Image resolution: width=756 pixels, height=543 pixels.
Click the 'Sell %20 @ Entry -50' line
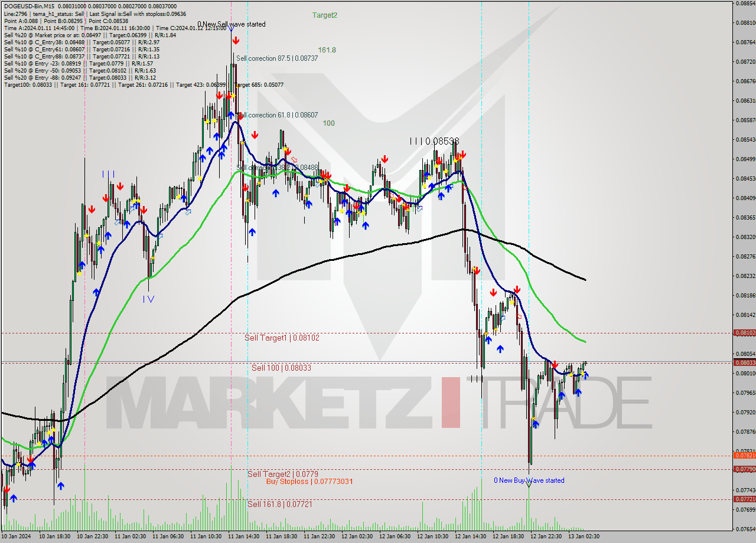point(80,70)
